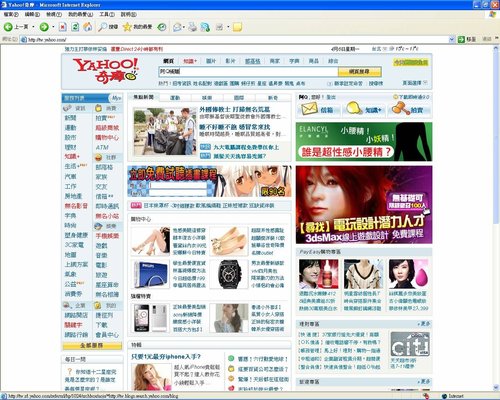Viewport: 500px width, 400px height.
Task: Open ATM in the services sidebar
Action: [x=102, y=147]
